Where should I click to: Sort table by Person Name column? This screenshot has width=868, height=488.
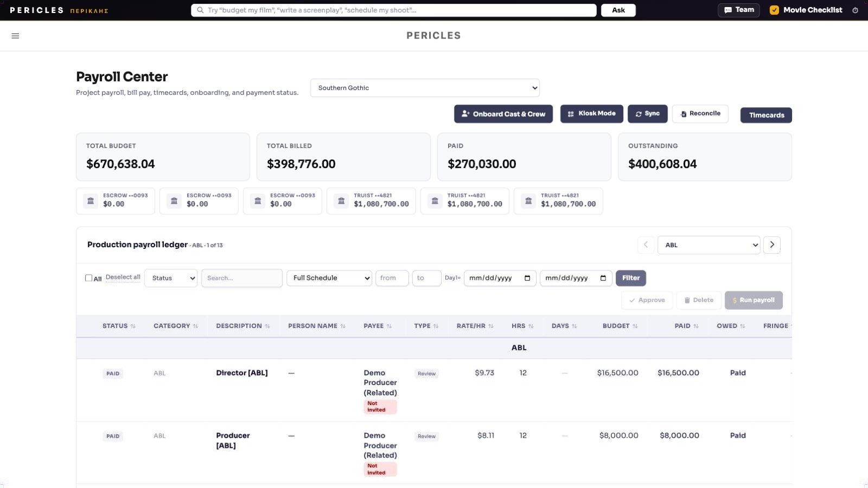316,326
